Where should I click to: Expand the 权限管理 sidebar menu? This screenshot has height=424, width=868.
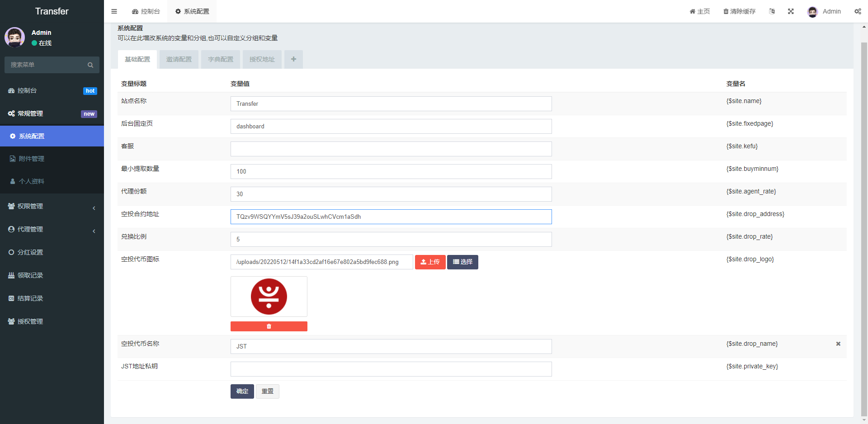tap(52, 206)
